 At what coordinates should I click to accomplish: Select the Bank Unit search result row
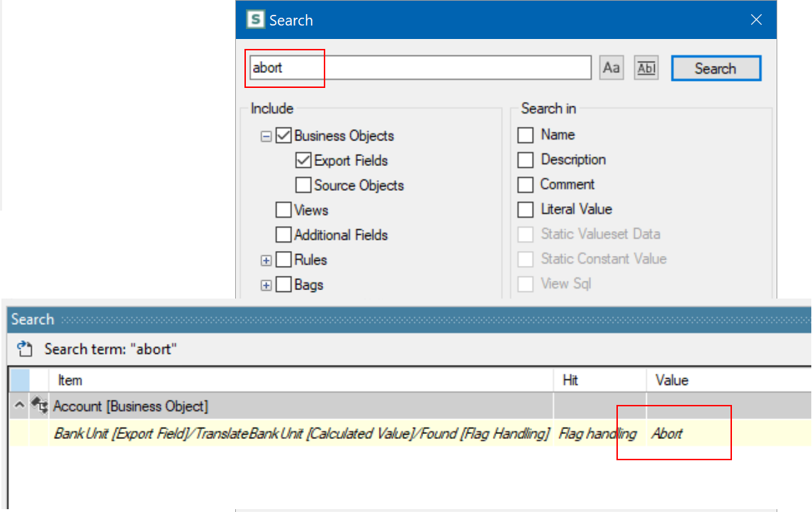click(283, 433)
